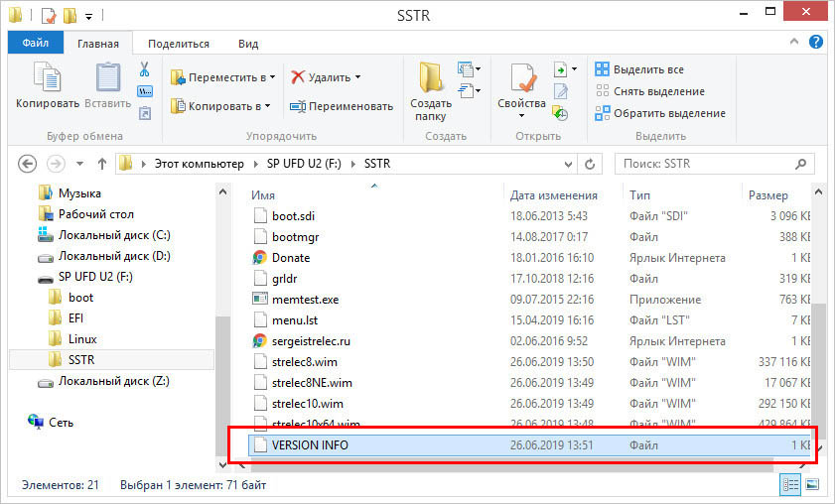The image size is (835, 504).
Task: Click SP UFD U2 (F:) breadcrumb
Action: tap(304, 164)
